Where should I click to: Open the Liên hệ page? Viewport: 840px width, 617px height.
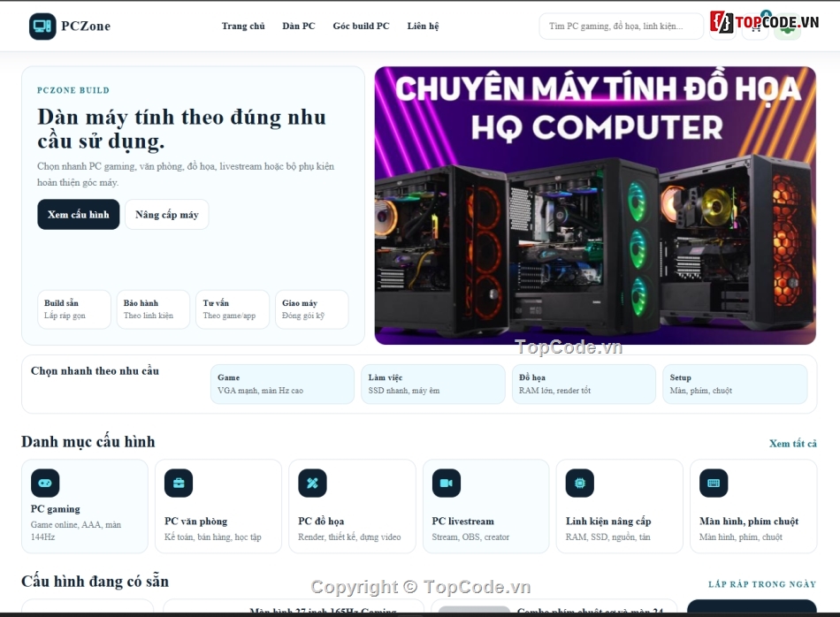[x=423, y=26]
